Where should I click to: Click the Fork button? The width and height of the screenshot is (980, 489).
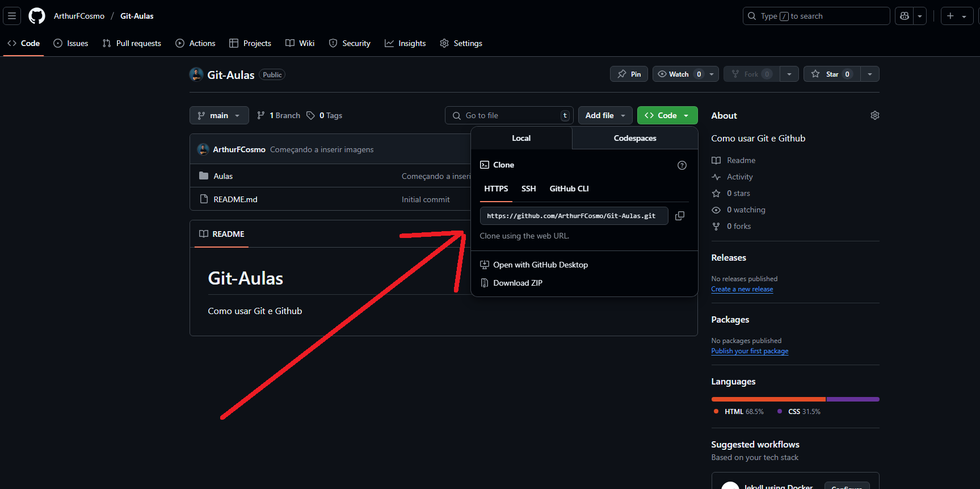click(x=751, y=74)
